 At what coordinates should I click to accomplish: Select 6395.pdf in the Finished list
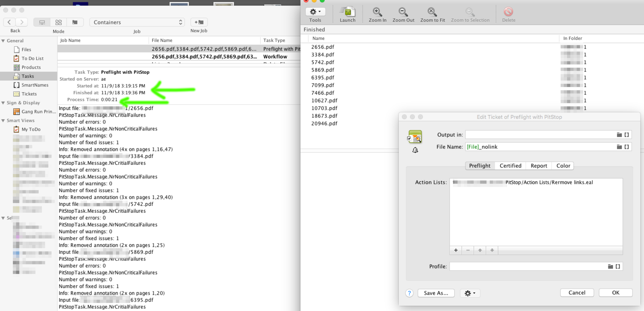click(x=322, y=78)
